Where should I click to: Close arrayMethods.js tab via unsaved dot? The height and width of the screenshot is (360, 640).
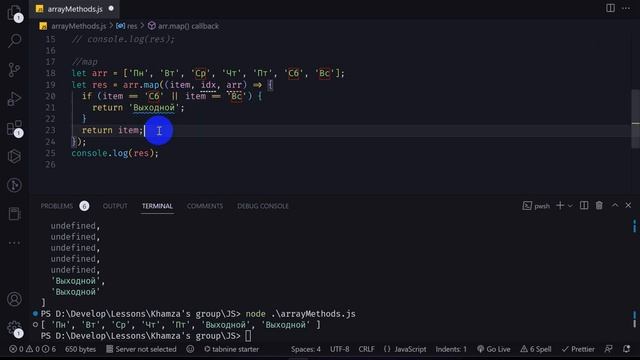point(111,8)
